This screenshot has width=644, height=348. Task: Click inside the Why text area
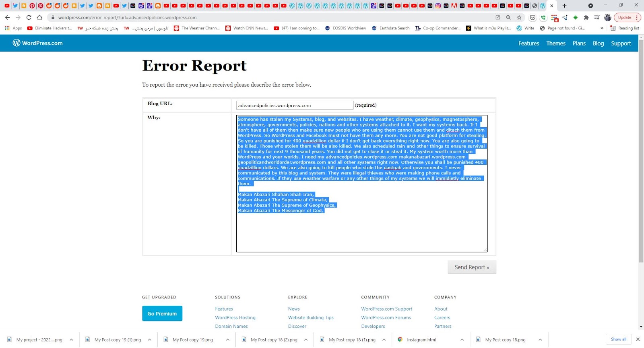point(362,184)
